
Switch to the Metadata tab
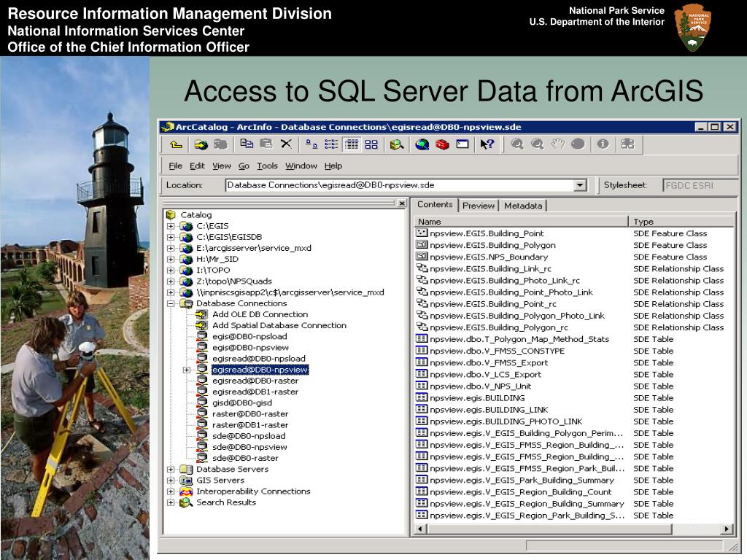(523, 206)
